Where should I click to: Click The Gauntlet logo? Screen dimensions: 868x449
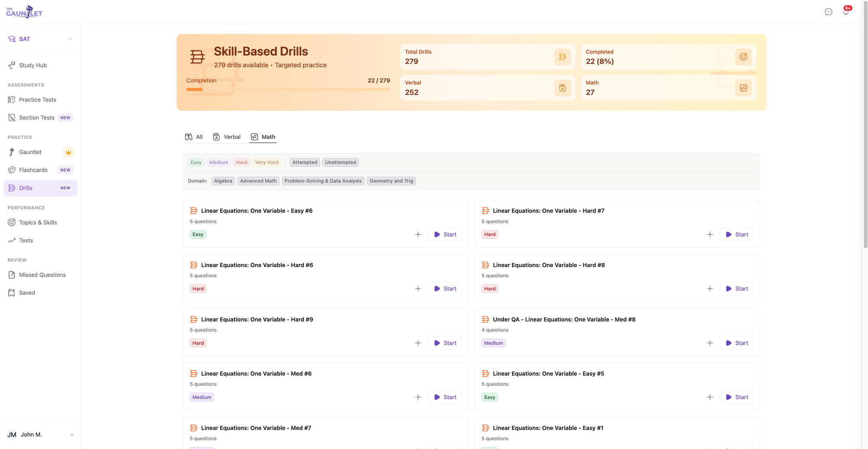[24, 12]
